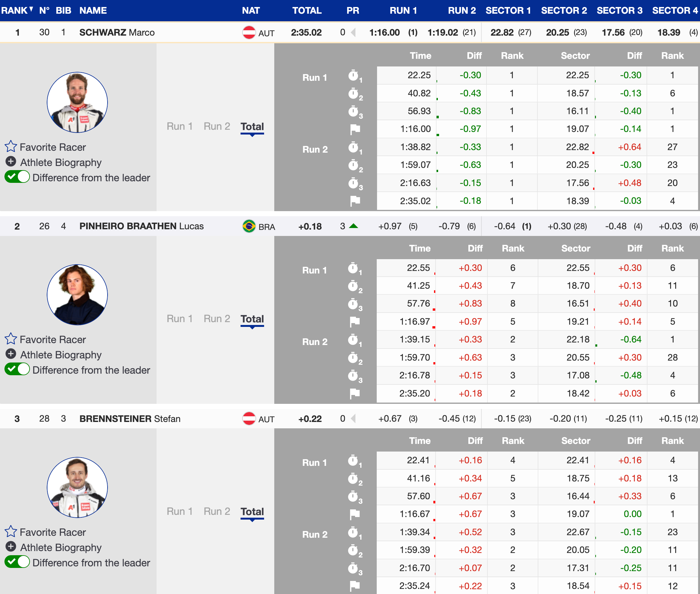Click Favorite Racer star for Pinheiro Braathen
Screen dimensions: 700x594
tap(11, 339)
